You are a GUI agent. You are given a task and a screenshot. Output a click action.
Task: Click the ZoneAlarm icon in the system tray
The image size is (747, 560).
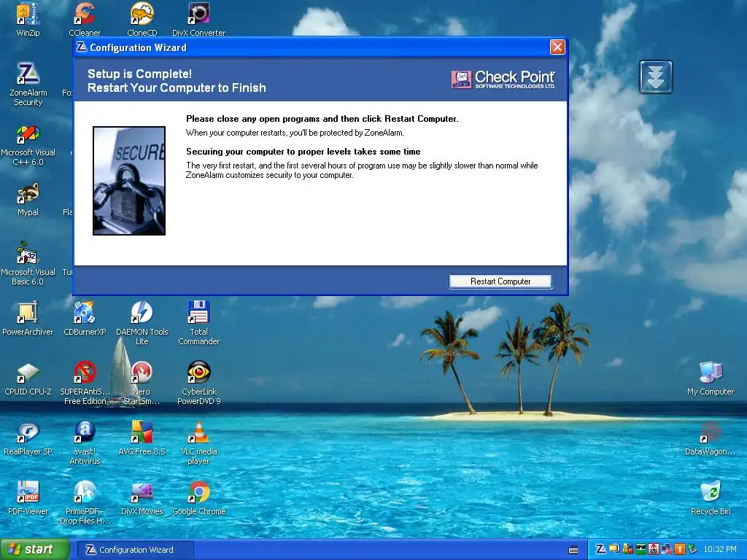click(601, 549)
